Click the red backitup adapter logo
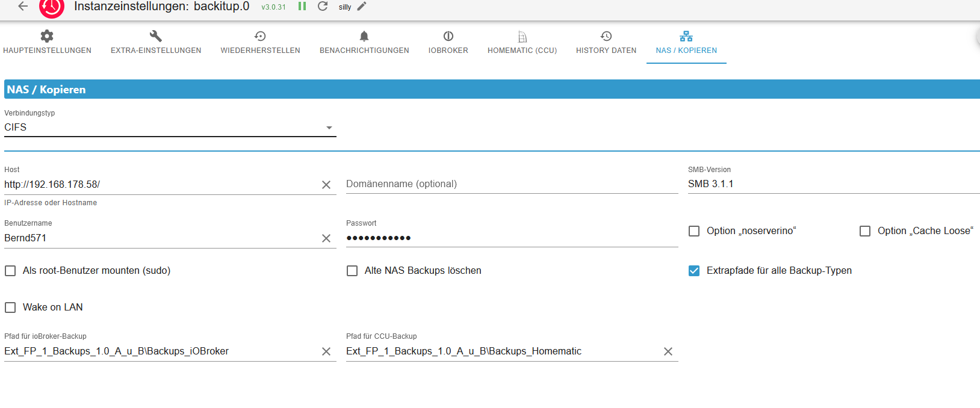The height and width of the screenshot is (408, 980). click(x=52, y=7)
